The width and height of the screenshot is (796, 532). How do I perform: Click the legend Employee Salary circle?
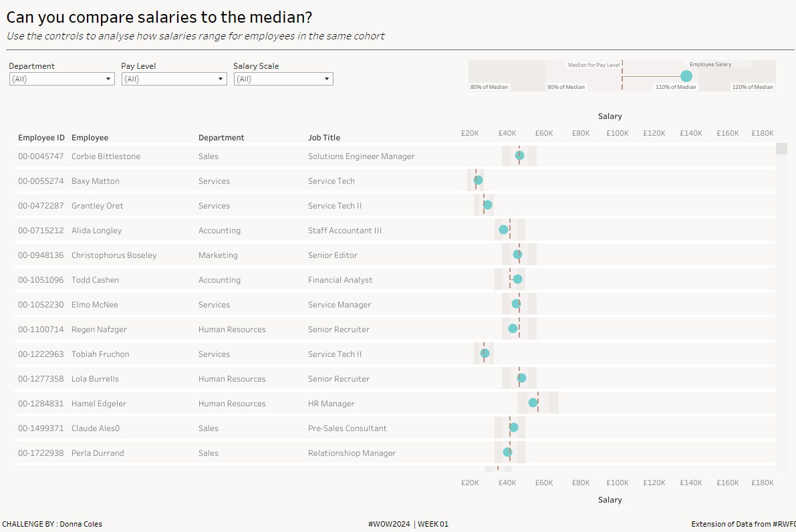[686, 76]
